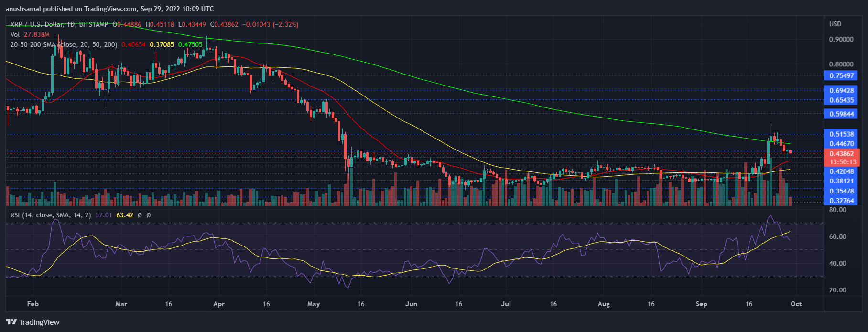
Task: Select the red current price label 0.43862
Action: pos(841,154)
